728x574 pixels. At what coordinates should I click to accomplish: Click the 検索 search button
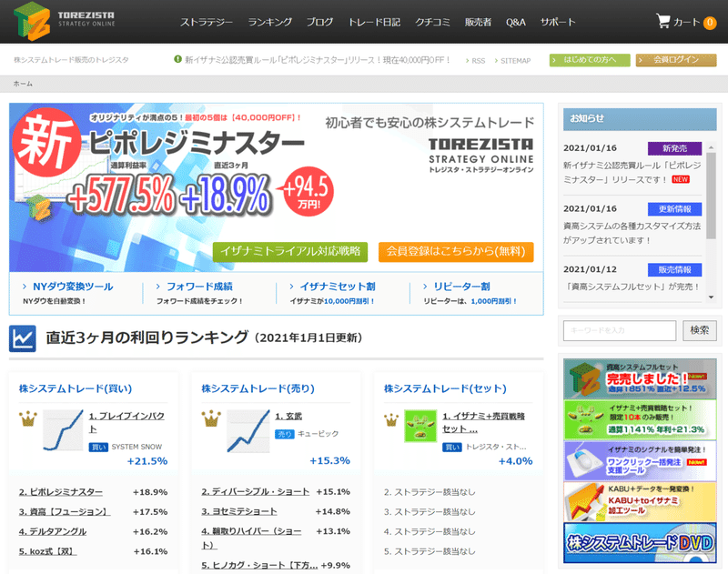pos(699,330)
